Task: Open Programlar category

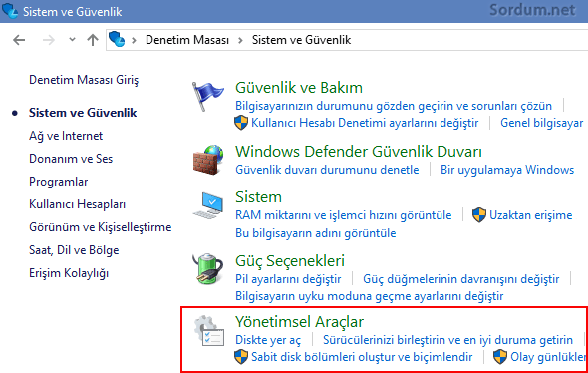Action: point(58,182)
